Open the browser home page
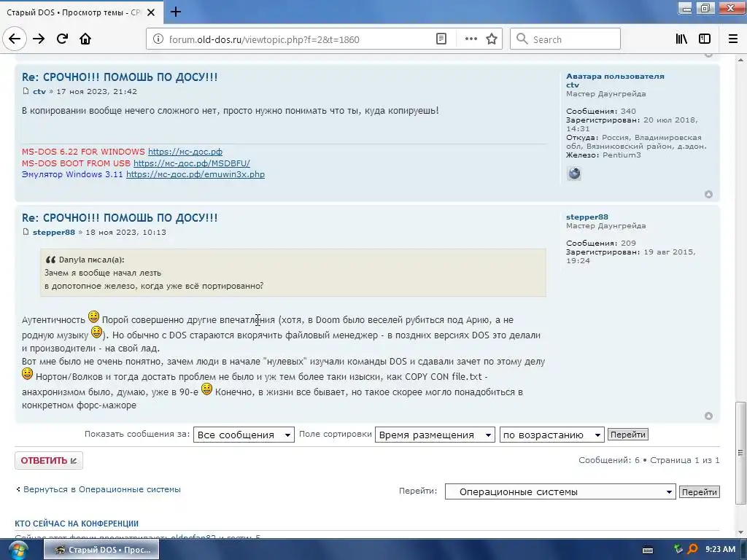The image size is (747, 560). coord(85,39)
